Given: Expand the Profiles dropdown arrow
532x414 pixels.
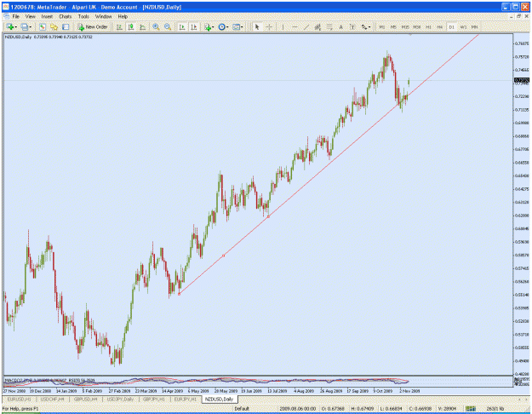Looking at the screenshot, I should pos(31,27).
